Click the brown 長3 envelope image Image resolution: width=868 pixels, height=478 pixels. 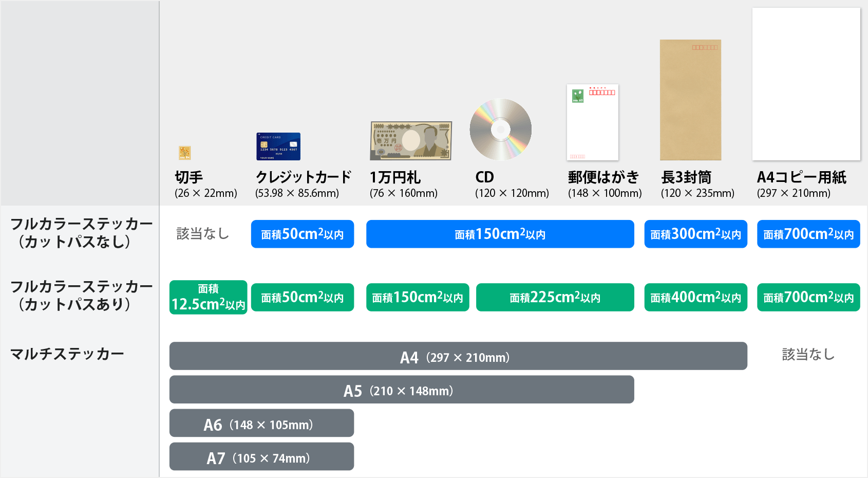click(690, 100)
